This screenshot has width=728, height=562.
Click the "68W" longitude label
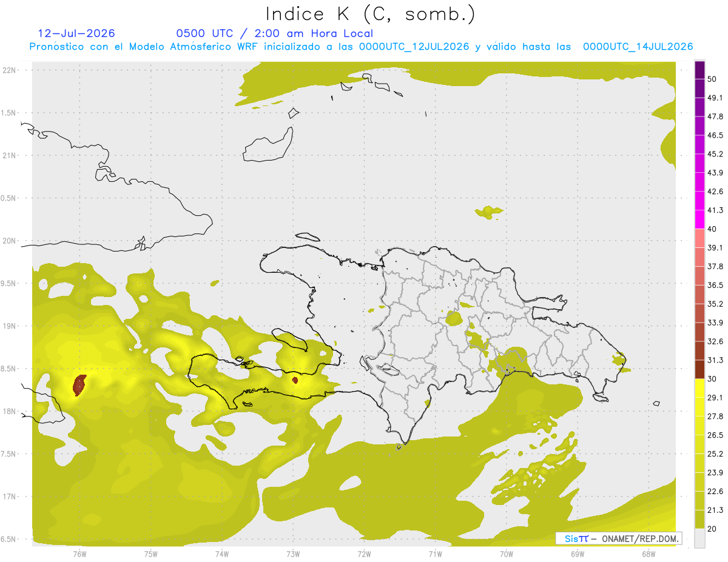click(x=649, y=554)
